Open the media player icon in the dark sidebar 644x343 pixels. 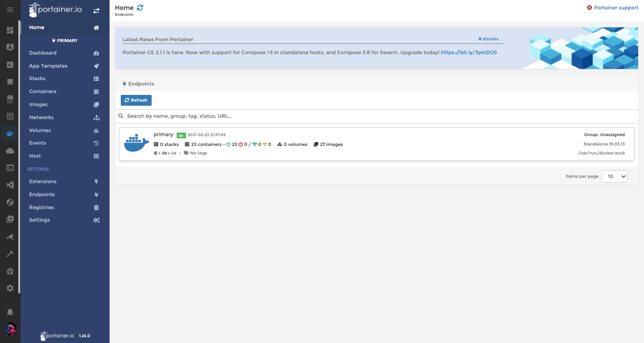click(10, 219)
